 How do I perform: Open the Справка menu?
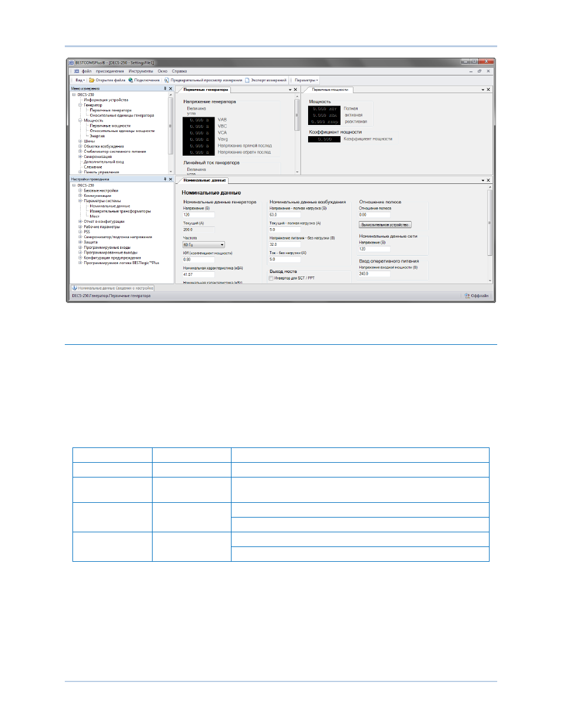pyautogui.click(x=180, y=71)
